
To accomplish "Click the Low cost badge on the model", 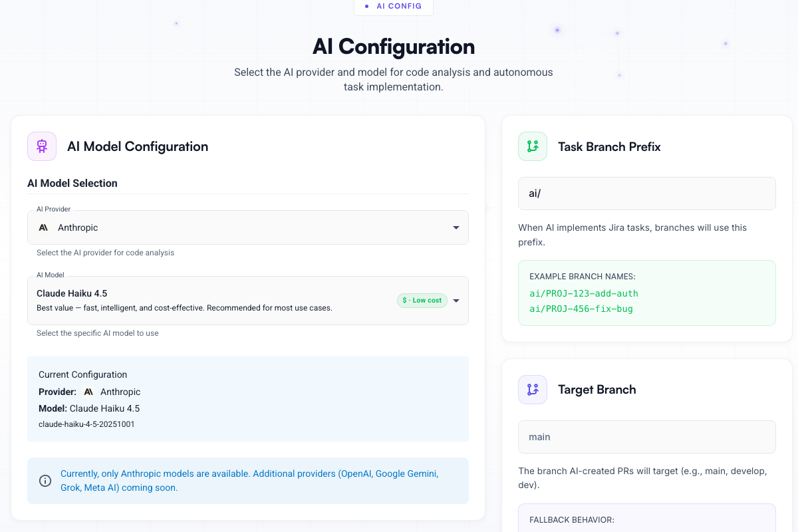I will [422, 300].
